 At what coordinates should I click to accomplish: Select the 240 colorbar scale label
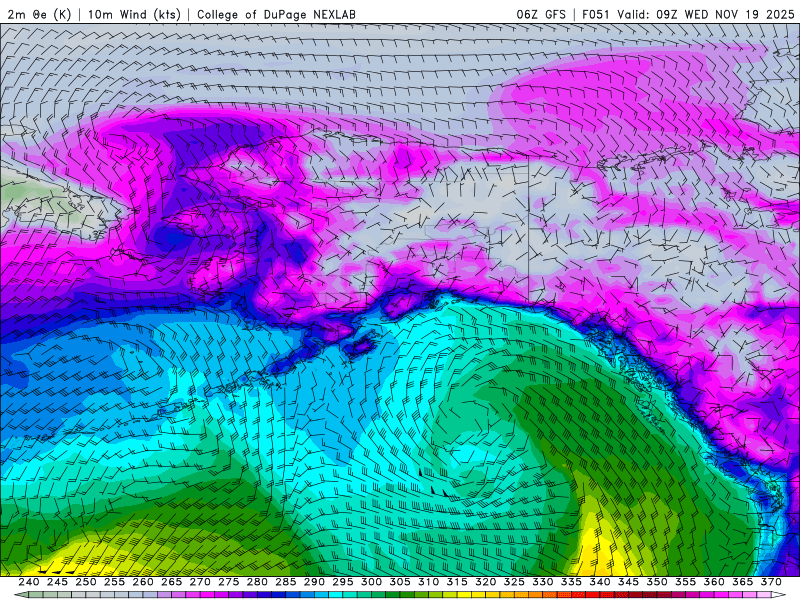point(29,582)
